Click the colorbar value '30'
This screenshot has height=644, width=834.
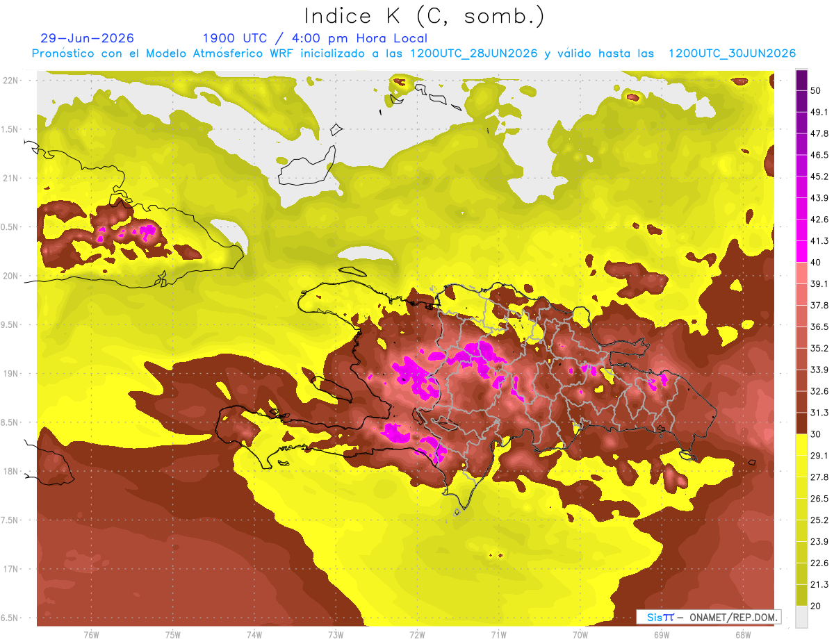[x=816, y=434]
